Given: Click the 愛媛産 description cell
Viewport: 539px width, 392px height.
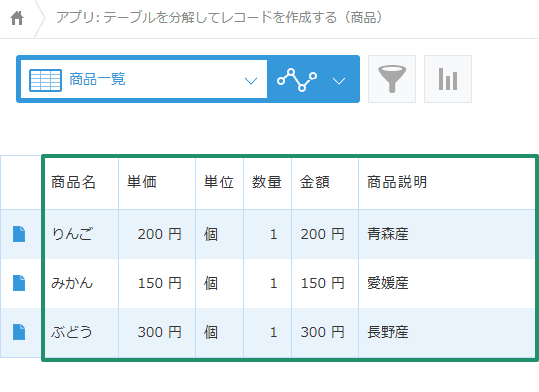Looking at the screenshot, I should pos(447,283).
